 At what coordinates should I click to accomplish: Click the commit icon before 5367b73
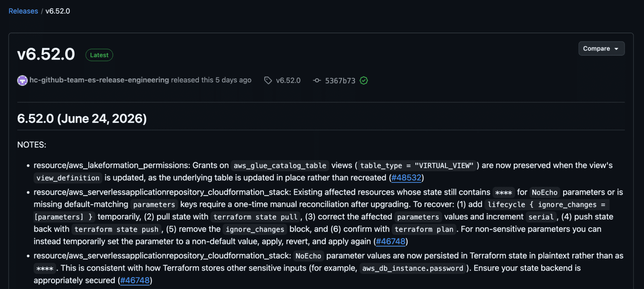pos(317,80)
